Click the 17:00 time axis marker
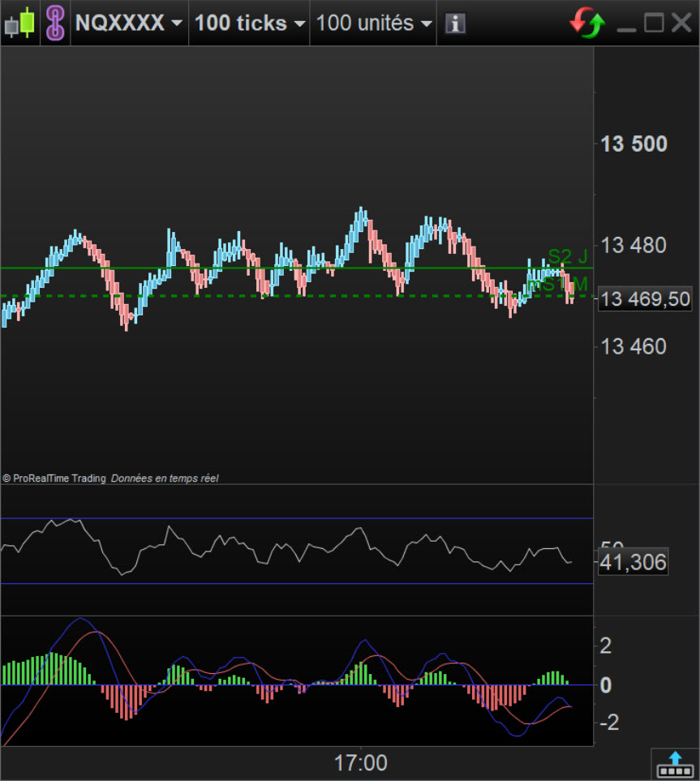This screenshot has height=781, width=700. pos(360,762)
